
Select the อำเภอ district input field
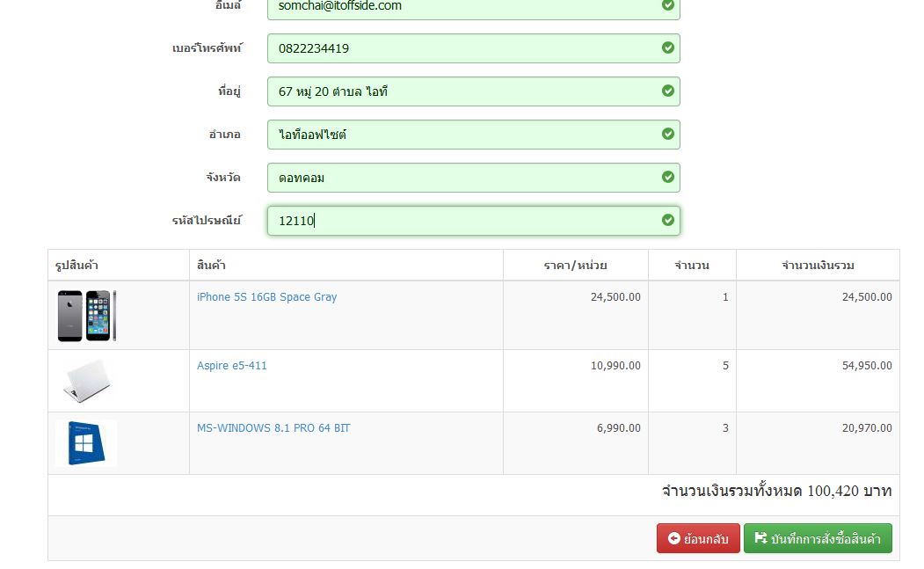tap(473, 135)
